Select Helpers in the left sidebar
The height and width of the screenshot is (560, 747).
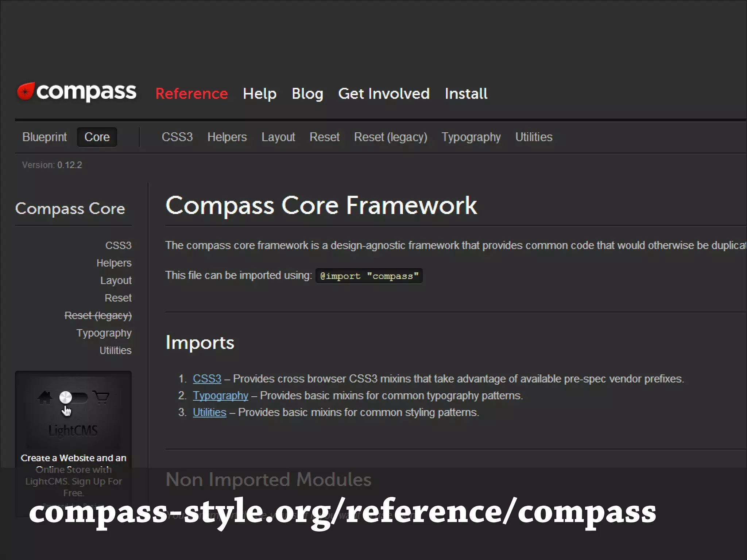(x=114, y=263)
